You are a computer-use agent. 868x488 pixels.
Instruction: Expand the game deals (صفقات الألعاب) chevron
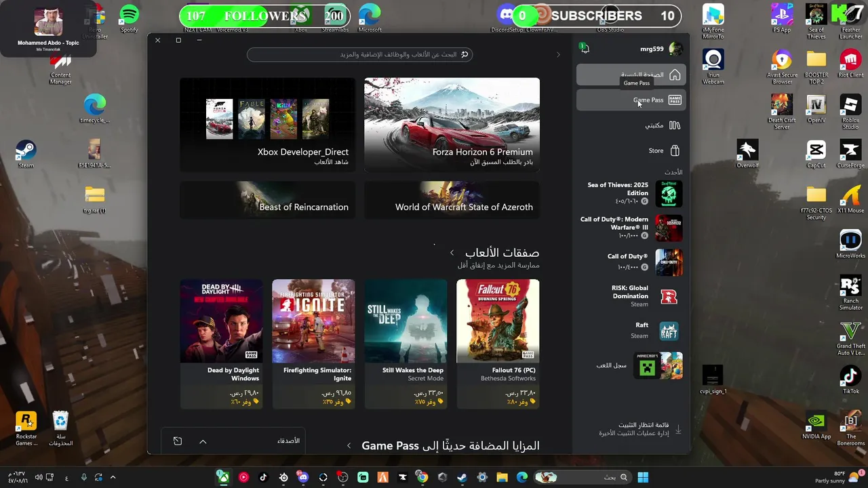coord(452,253)
